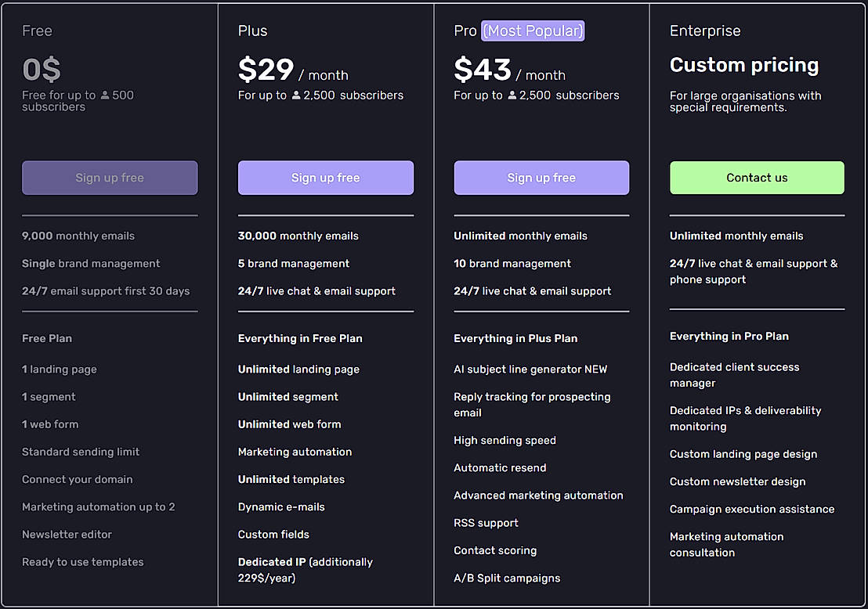Click the Enterprise plan heading
The width and height of the screenshot is (868, 609).
pyautogui.click(x=705, y=31)
